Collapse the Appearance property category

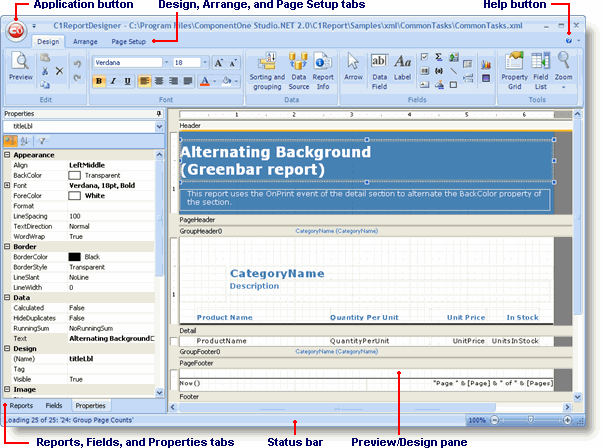tap(7, 155)
